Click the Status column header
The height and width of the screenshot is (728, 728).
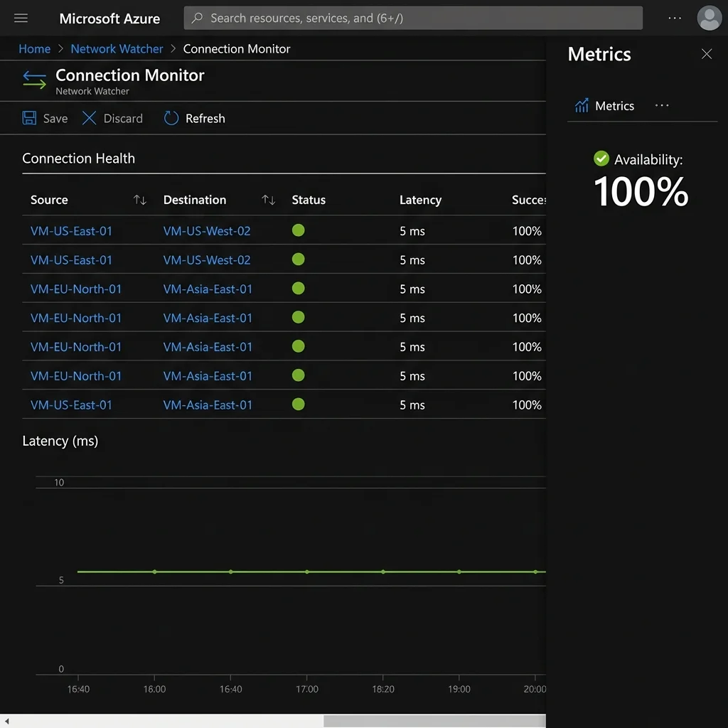pyautogui.click(x=309, y=200)
